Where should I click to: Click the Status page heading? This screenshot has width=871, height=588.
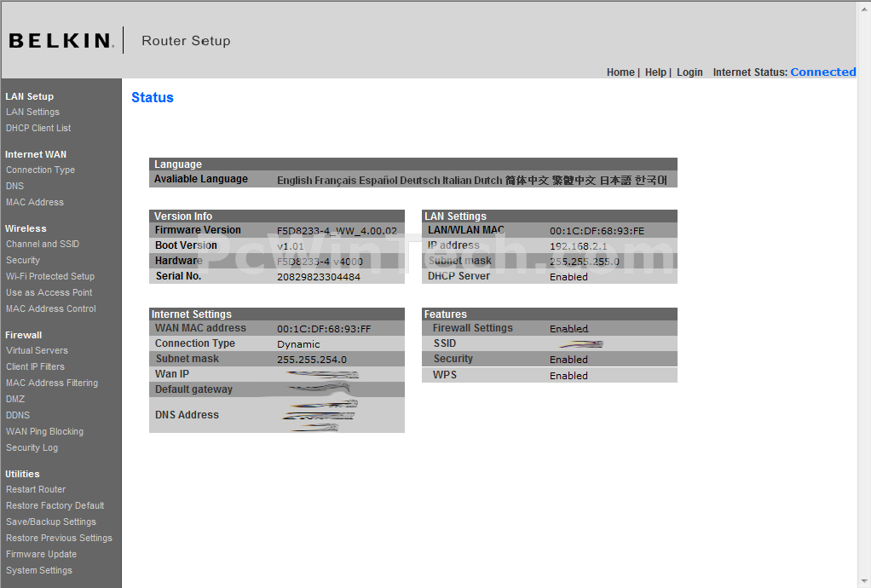point(153,98)
